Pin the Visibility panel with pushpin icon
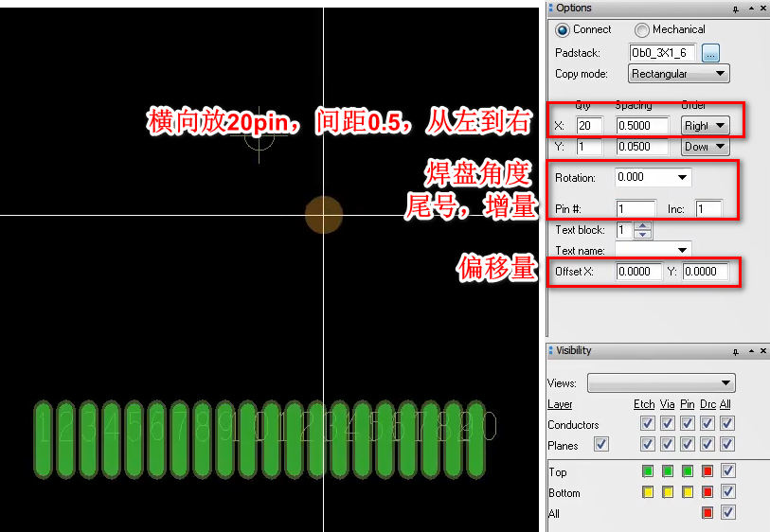 (x=735, y=351)
